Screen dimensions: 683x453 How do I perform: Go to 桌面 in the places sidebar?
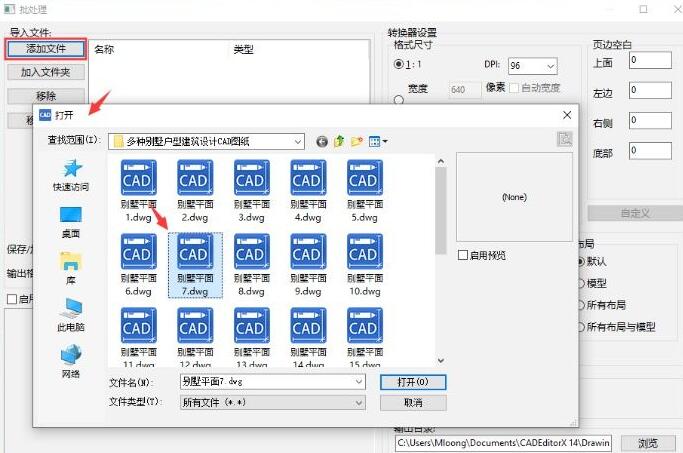[71, 221]
